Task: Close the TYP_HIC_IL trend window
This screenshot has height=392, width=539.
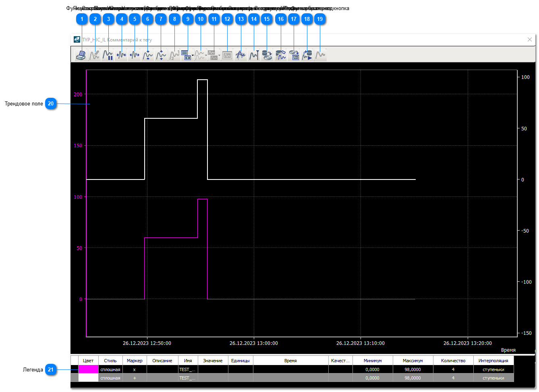Action: pyautogui.click(x=530, y=39)
